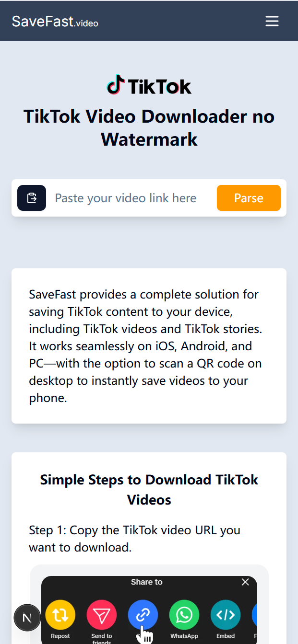Click the SaveFast description card
This screenshot has width=298, height=644.
point(149,345)
